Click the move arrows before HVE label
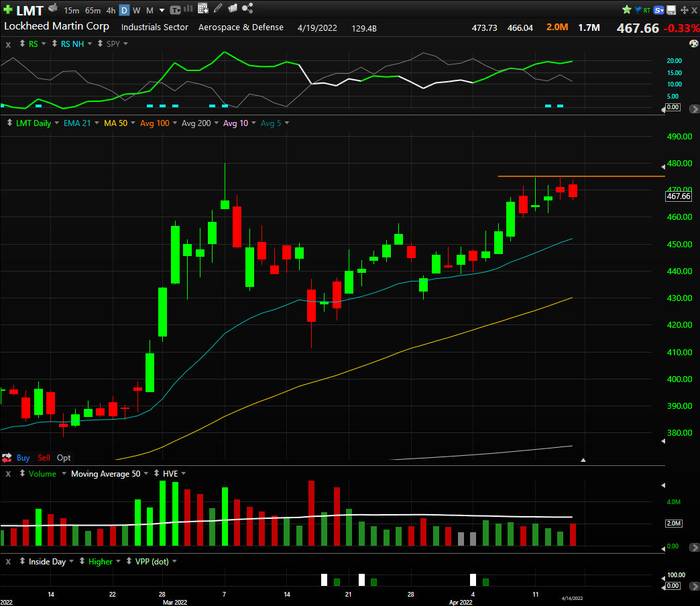 [156, 473]
